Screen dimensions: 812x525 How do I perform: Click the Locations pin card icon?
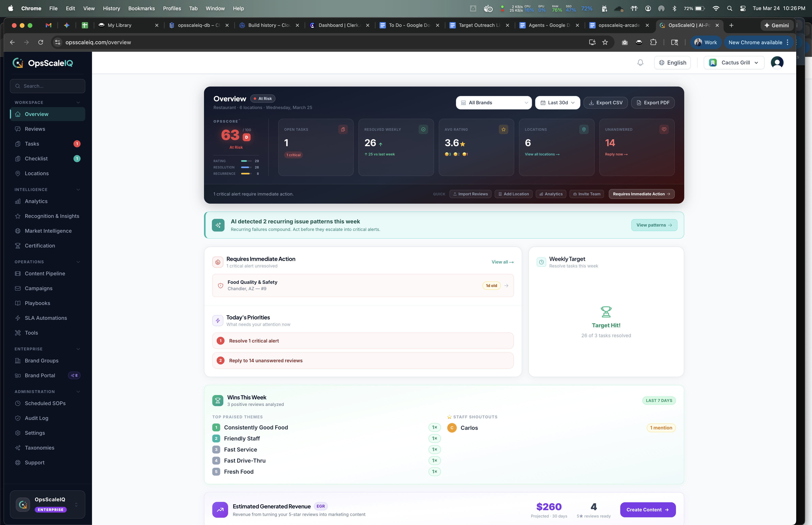584,130
